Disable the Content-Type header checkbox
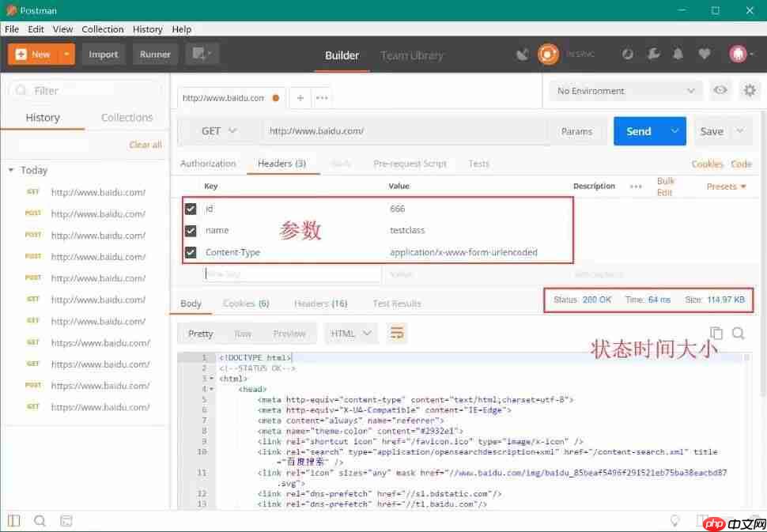The height and width of the screenshot is (532, 767). [x=191, y=253]
